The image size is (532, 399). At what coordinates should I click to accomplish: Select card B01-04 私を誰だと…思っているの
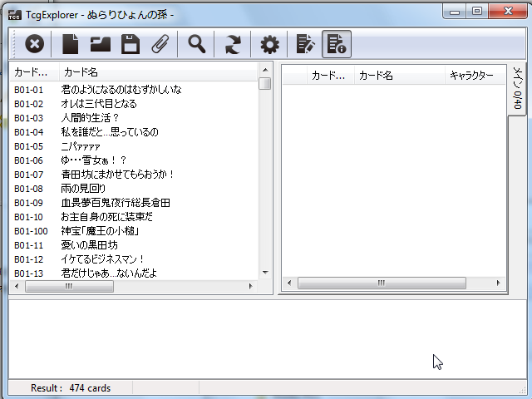134,132
